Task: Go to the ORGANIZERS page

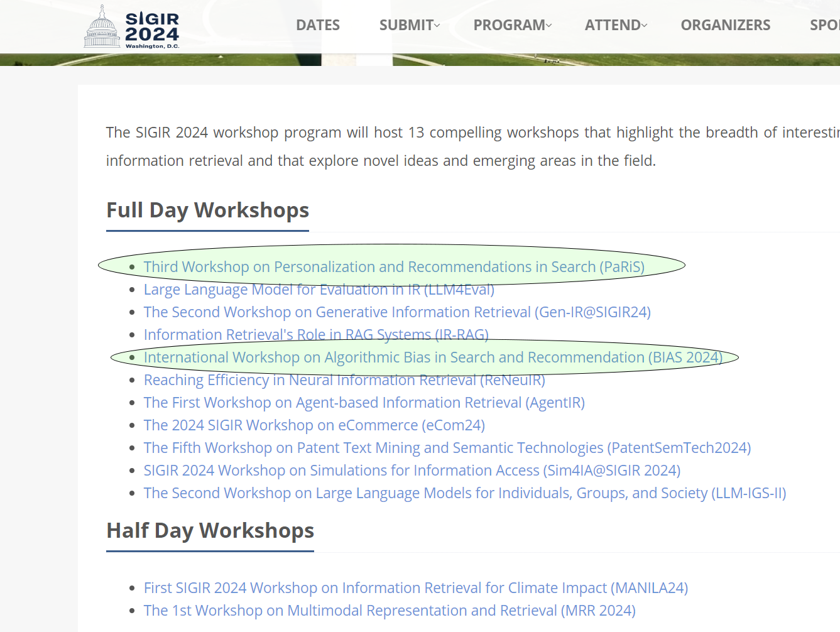Action: tap(726, 25)
